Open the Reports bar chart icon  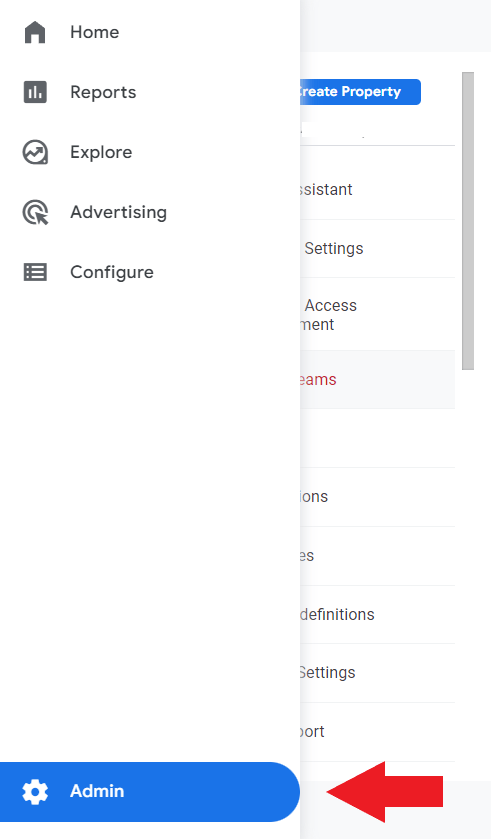coord(35,92)
